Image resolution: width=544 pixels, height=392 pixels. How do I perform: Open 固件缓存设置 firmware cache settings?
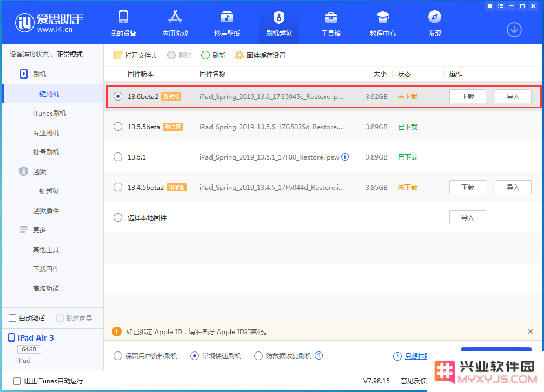pos(260,56)
